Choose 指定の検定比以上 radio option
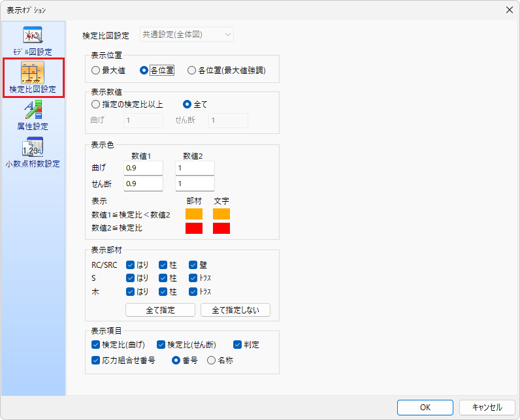This screenshot has height=420, width=520. coord(96,104)
